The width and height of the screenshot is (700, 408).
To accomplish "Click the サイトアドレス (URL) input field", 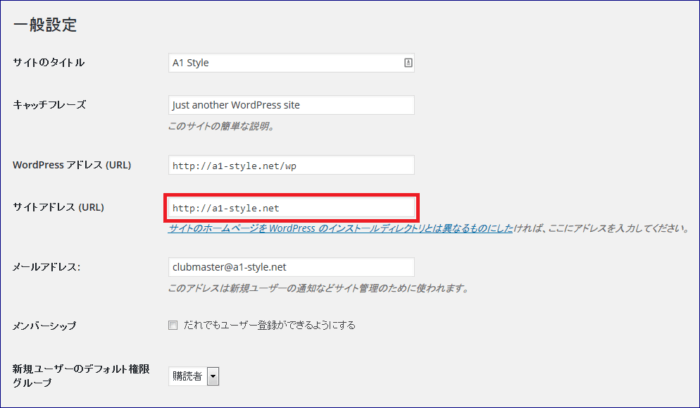I will 291,208.
